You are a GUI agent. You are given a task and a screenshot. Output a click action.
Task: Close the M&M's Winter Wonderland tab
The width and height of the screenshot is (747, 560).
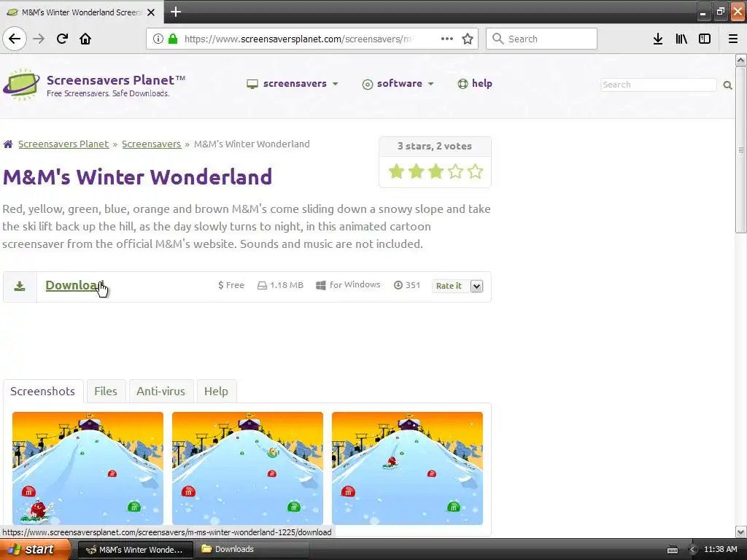pos(151,12)
